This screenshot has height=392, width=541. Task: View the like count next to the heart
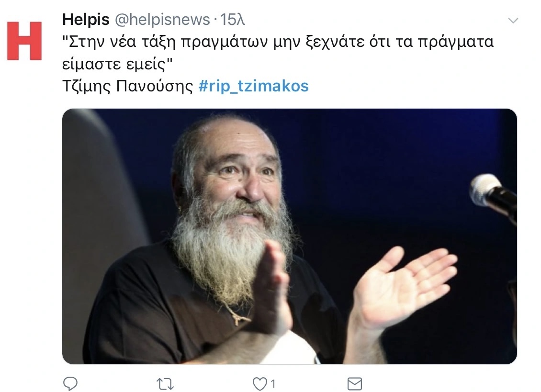[x=273, y=384]
